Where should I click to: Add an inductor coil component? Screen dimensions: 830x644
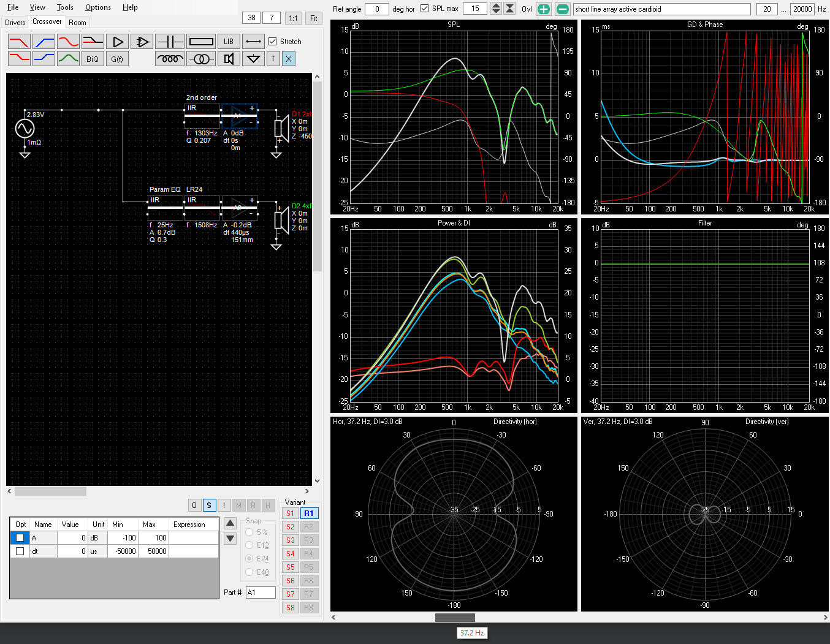[x=170, y=59]
